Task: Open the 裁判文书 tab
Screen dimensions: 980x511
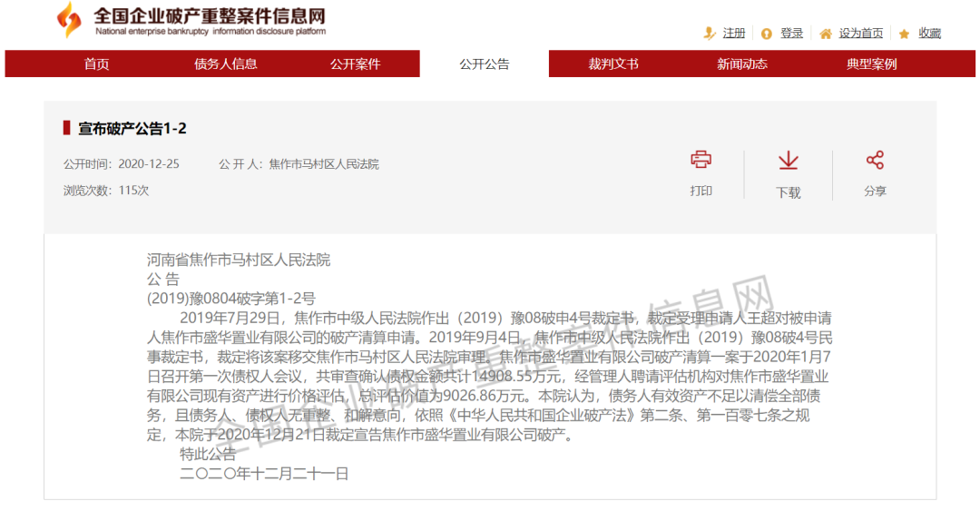Action: pos(612,64)
